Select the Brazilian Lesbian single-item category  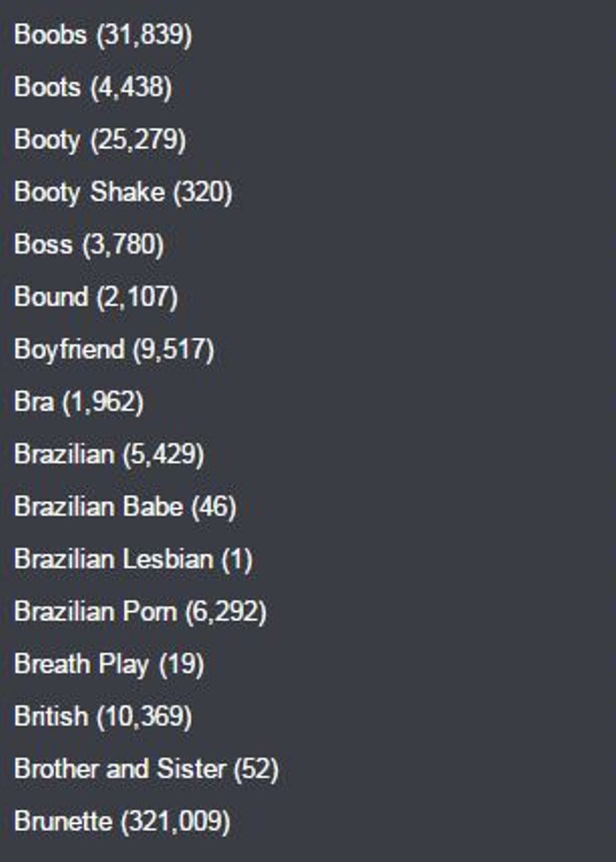(x=133, y=559)
